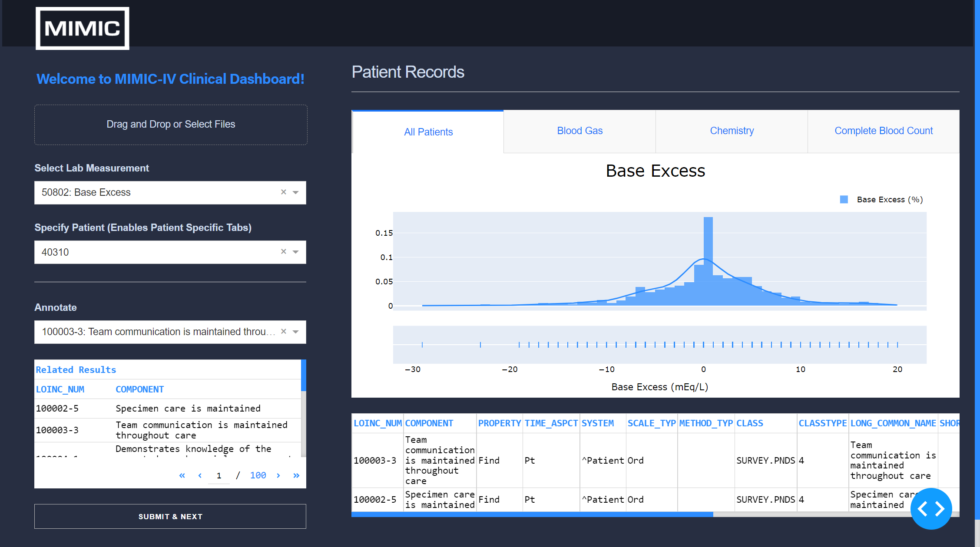The height and width of the screenshot is (547, 980).
Task: Switch to the Blood Gas tab
Action: 579,131
